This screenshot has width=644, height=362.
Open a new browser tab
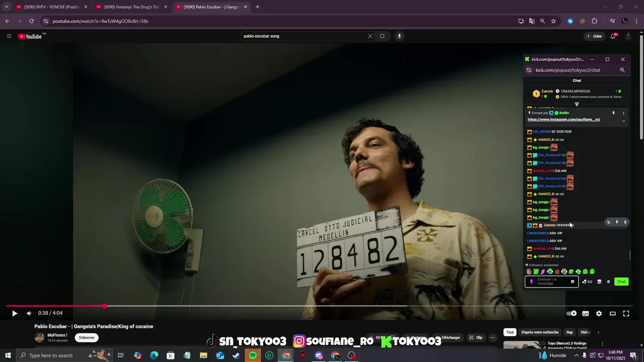258,7
